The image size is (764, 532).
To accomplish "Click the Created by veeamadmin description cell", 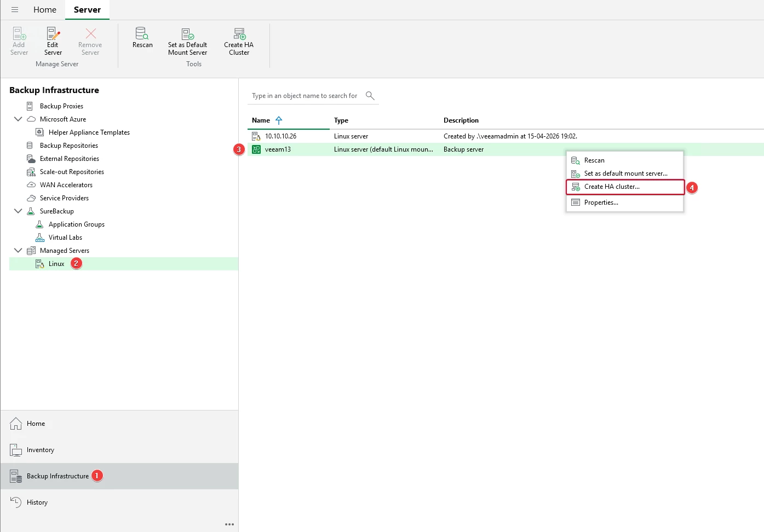I will click(x=510, y=136).
